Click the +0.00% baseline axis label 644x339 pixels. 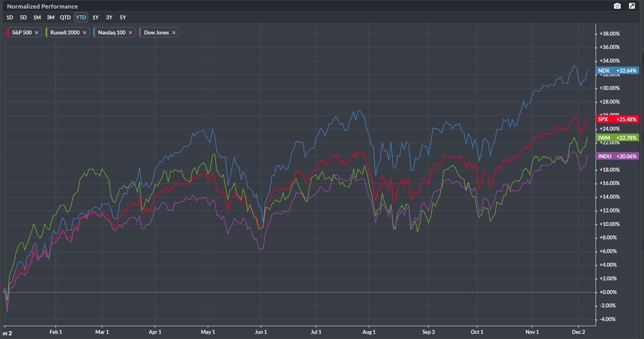[x=608, y=292]
